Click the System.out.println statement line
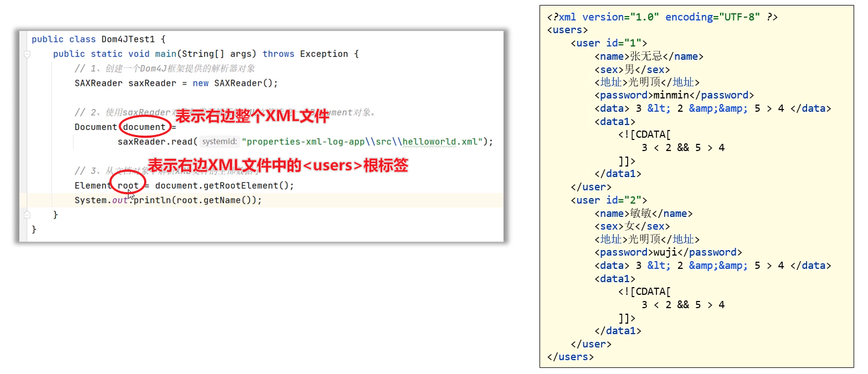The image size is (868, 374). 168,200
